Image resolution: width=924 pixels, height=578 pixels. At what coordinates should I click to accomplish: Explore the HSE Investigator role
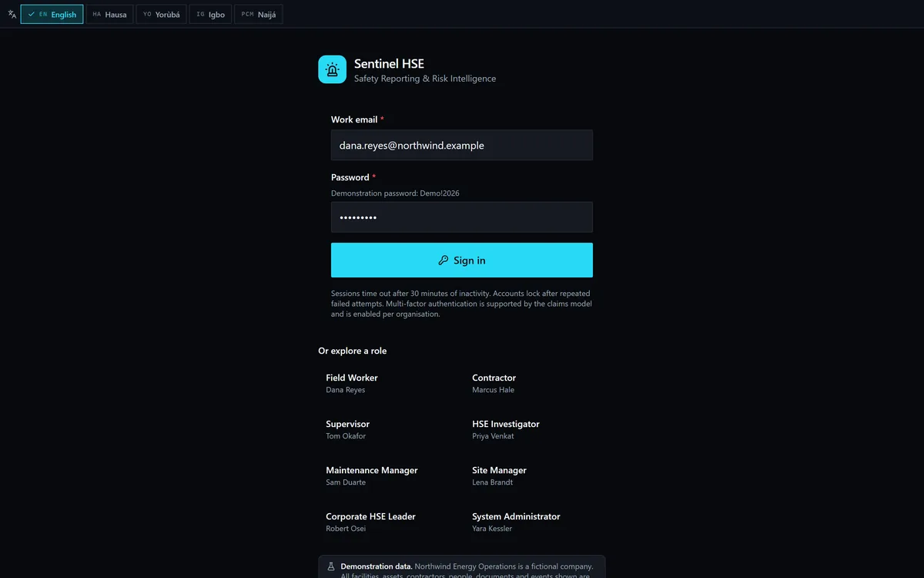coord(535,430)
